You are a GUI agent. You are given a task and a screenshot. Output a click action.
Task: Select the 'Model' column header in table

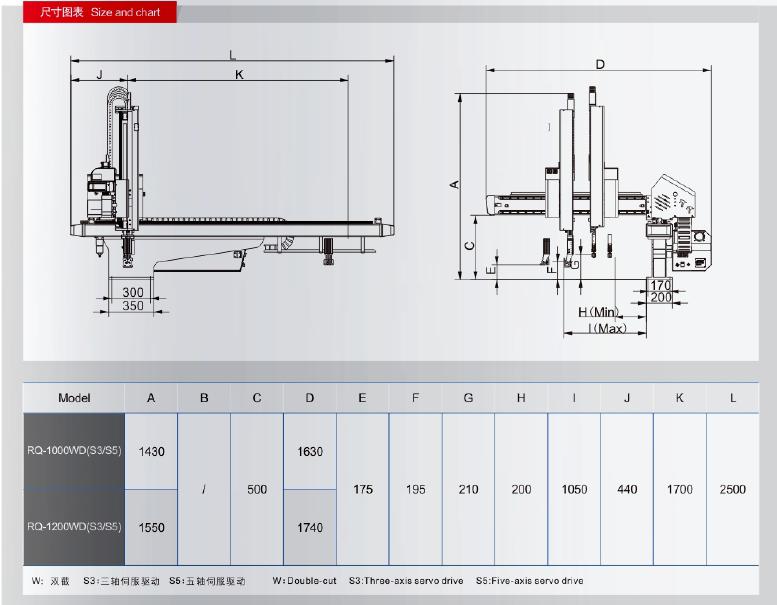point(74,398)
